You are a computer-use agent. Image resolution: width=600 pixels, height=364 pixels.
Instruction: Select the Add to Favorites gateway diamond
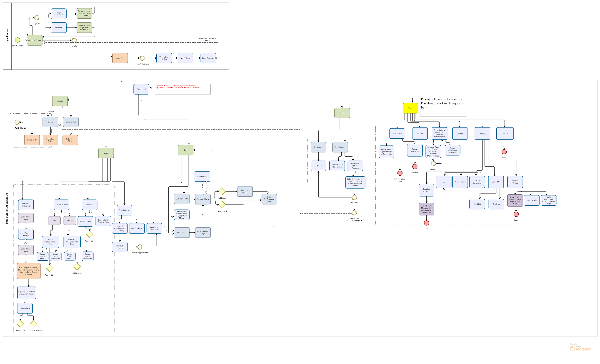click(x=33, y=324)
